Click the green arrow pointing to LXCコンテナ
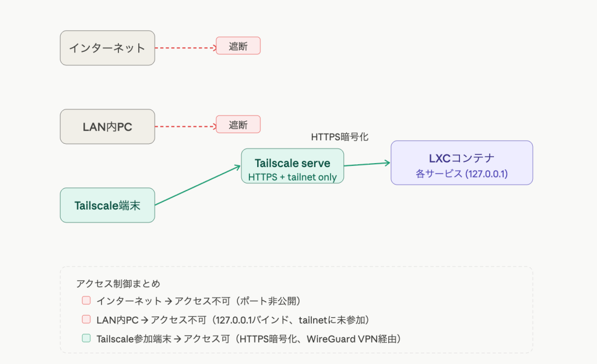Screen dimensions: 597x364 coord(366,164)
